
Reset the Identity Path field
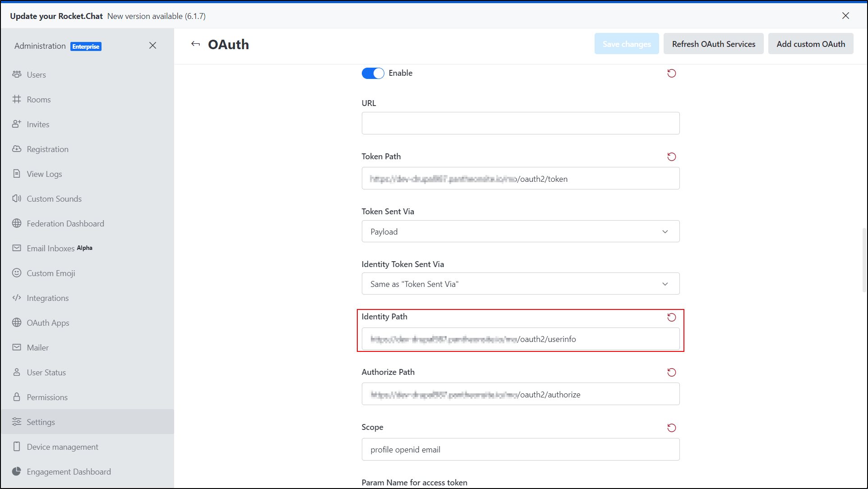pos(671,317)
